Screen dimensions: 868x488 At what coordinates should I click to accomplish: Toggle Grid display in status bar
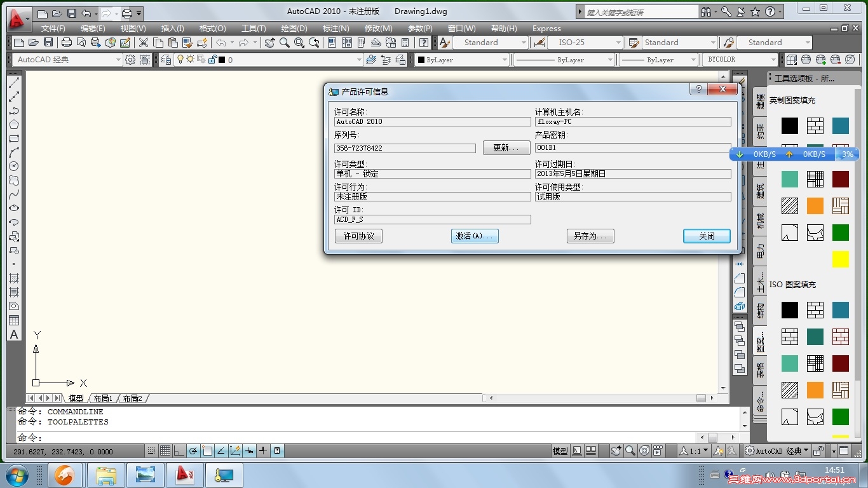[x=165, y=451]
